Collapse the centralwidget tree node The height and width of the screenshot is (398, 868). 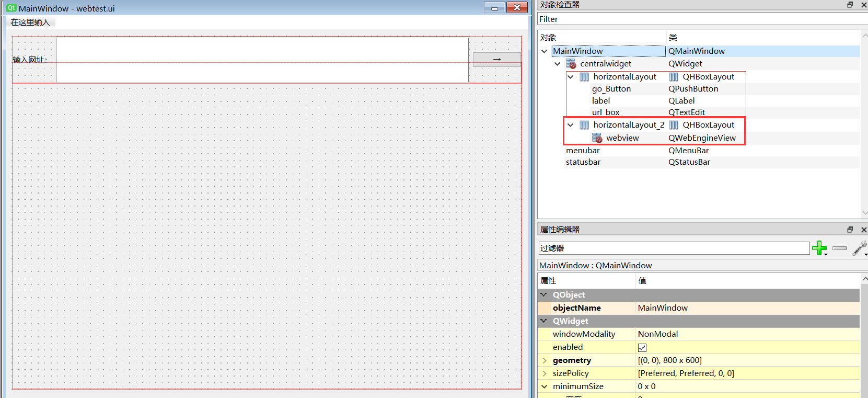[x=558, y=64]
